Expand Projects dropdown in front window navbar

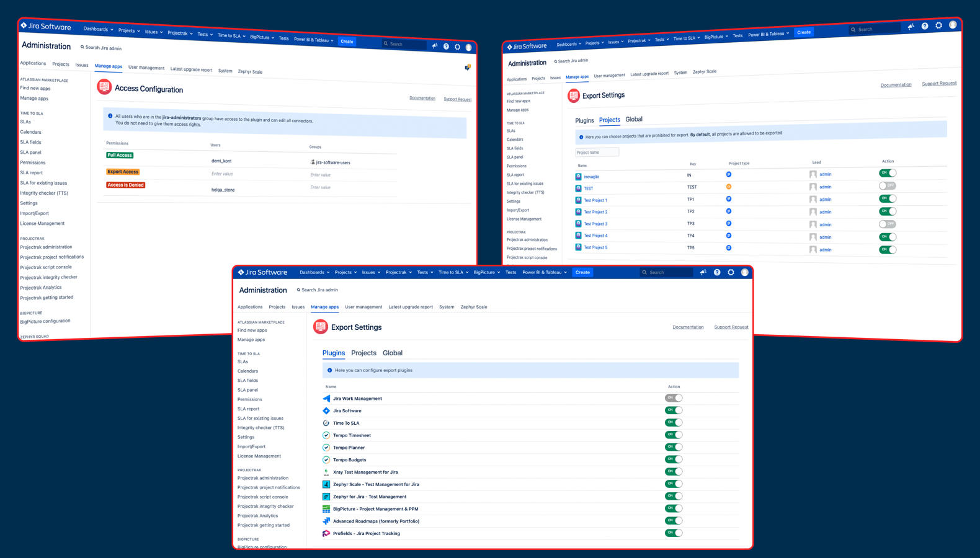(345, 272)
